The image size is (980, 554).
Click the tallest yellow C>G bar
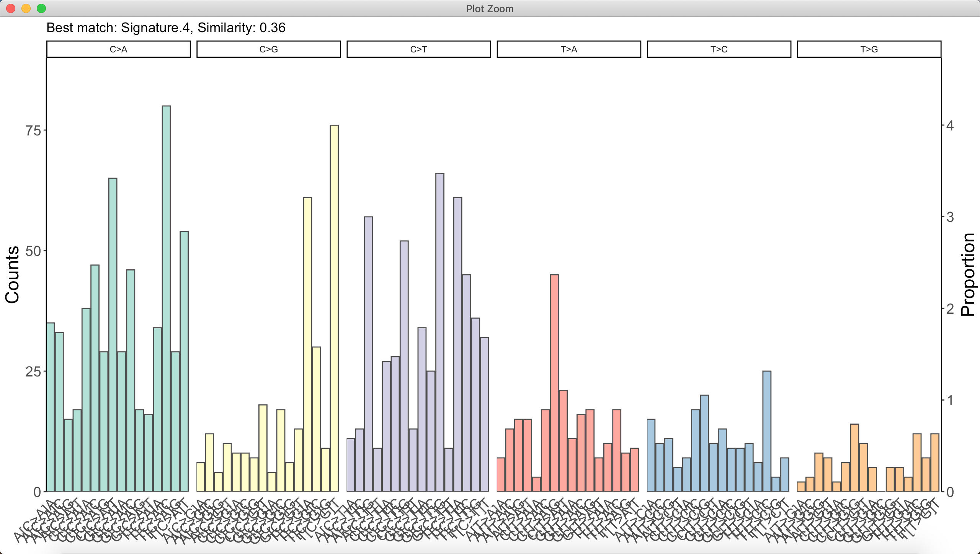point(334,308)
